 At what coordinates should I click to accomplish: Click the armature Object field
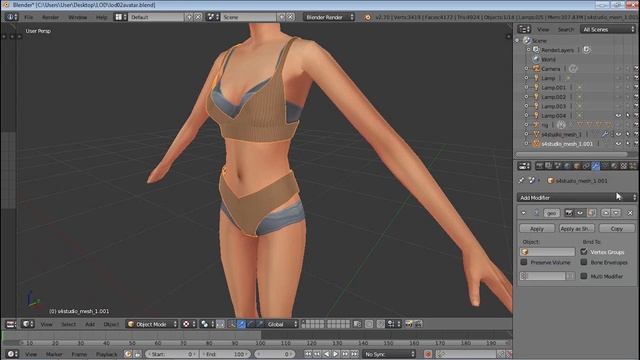tap(547, 252)
